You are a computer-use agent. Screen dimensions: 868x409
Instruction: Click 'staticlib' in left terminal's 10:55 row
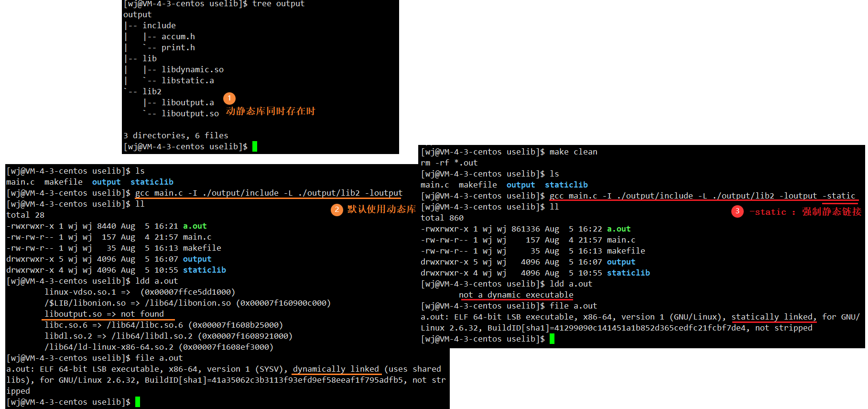(x=205, y=270)
